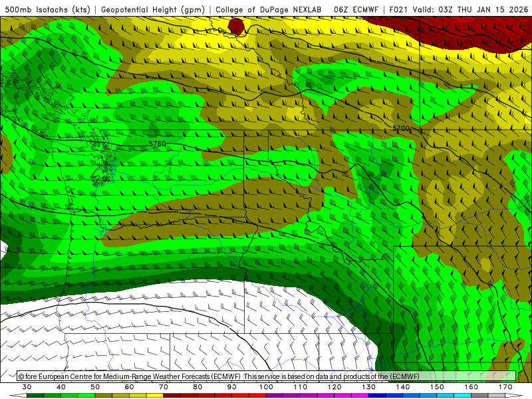Image resolution: width=532 pixels, height=399 pixels.
Task: Click the ECMWF copyright notice banner
Action: (x=267, y=376)
